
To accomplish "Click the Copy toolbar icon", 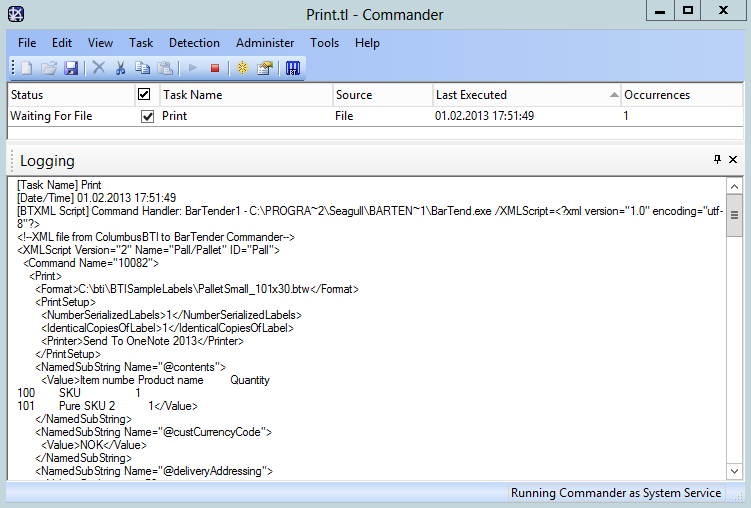I will tap(142, 68).
